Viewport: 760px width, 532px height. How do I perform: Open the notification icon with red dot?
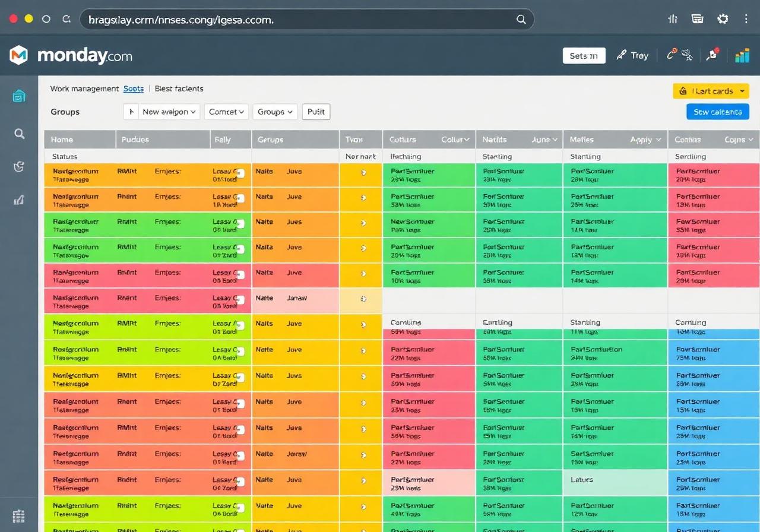tap(672, 55)
